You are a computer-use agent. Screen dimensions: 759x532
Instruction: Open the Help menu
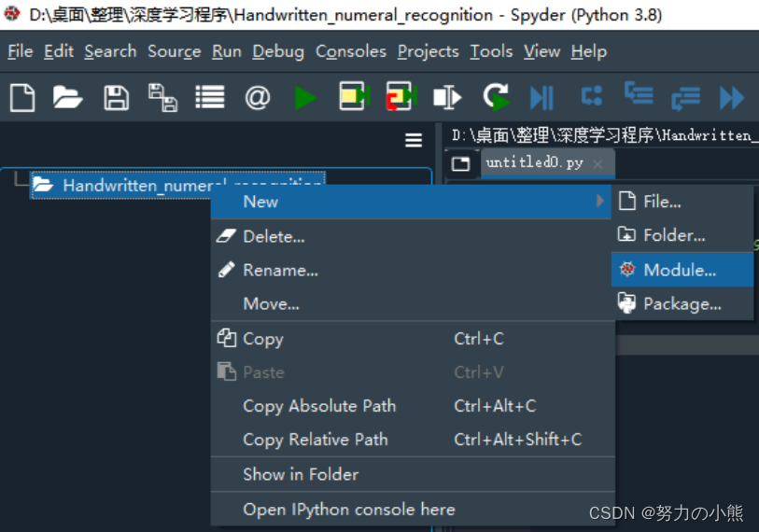coord(588,51)
